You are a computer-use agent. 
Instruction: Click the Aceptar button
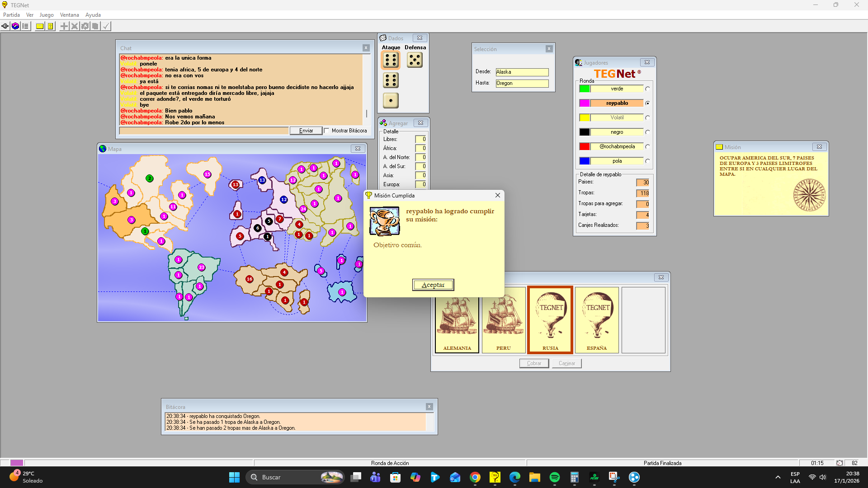click(433, 285)
